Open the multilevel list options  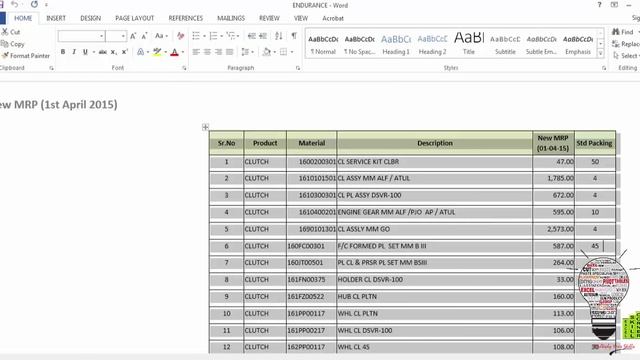tap(231, 36)
